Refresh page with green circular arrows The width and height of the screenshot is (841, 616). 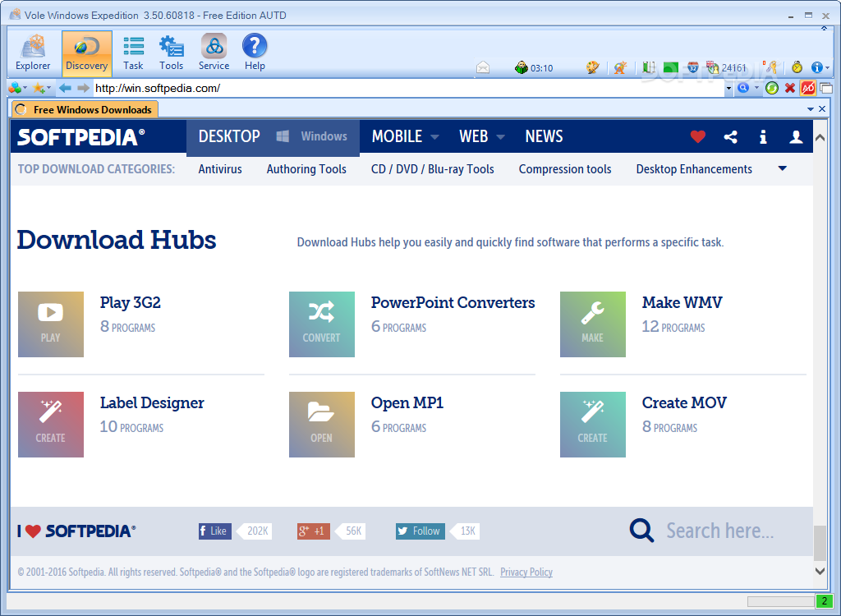[x=772, y=88]
